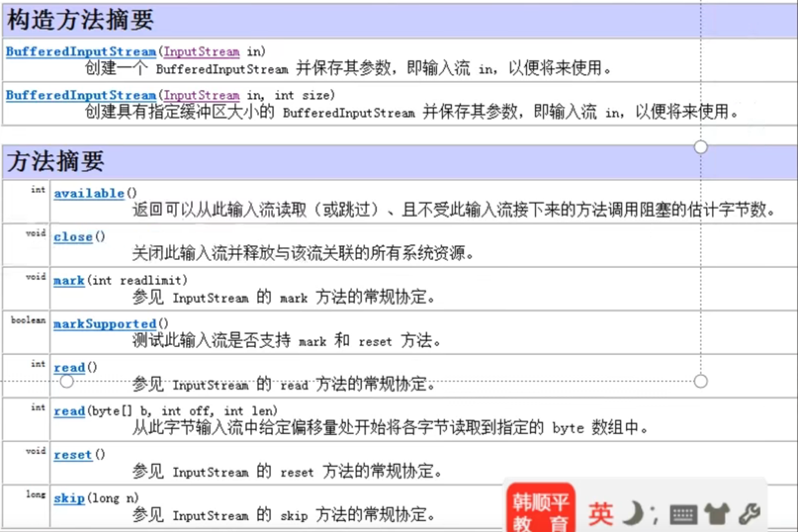798x532 pixels.
Task: Open the close() method link
Action: [x=73, y=237]
